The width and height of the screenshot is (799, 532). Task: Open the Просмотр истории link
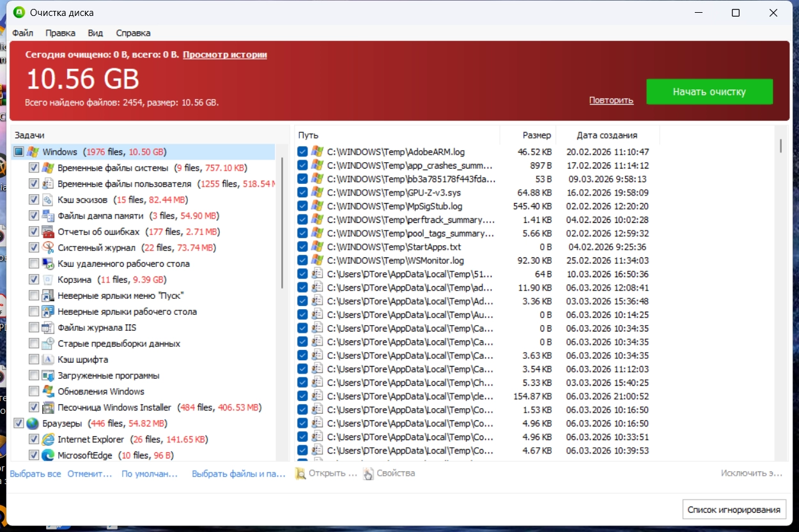click(x=225, y=55)
